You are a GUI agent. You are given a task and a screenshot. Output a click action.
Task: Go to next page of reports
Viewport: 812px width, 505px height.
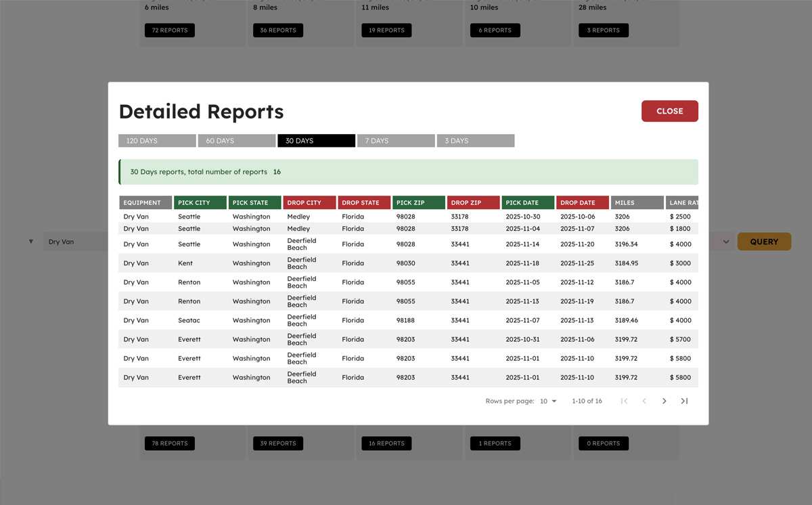click(664, 401)
